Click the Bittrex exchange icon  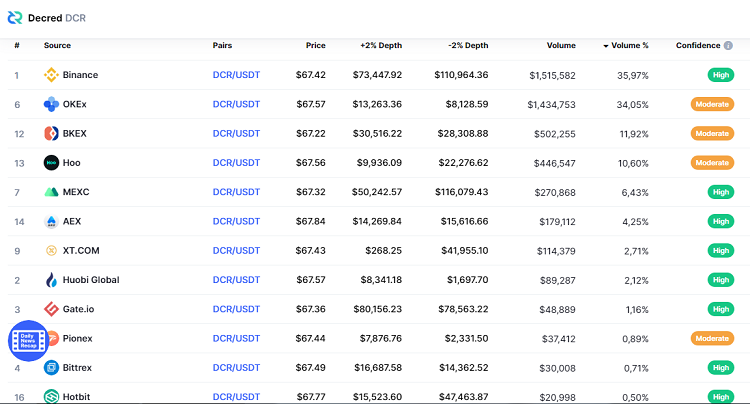pyautogui.click(x=51, y=367)
